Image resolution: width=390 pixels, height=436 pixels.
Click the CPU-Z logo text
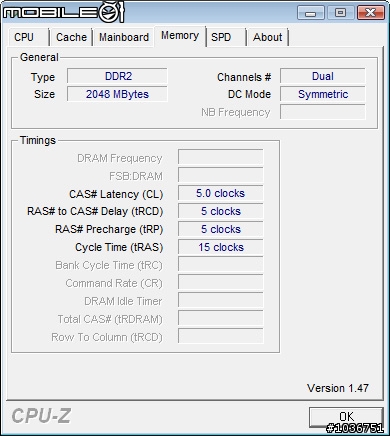coord(41,416)
